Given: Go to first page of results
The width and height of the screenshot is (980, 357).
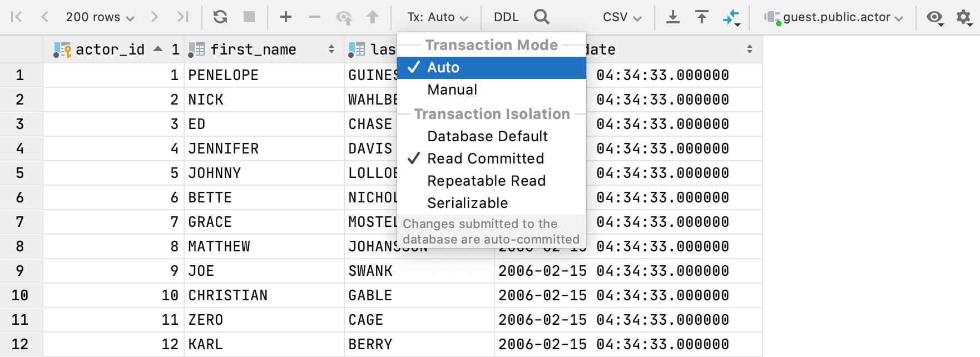Looking at the screenshot, I should click(17, 17).
